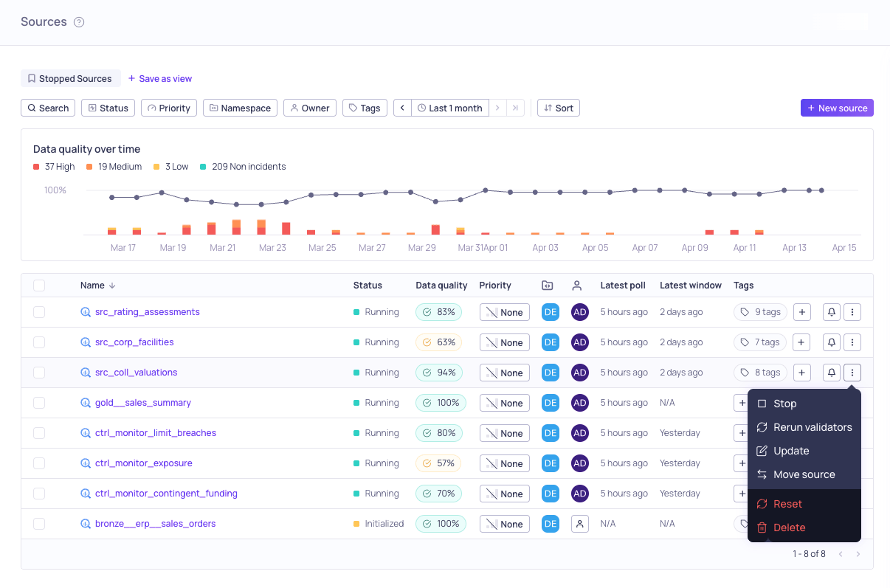Go to next time range arrow

tap(497, 108)
